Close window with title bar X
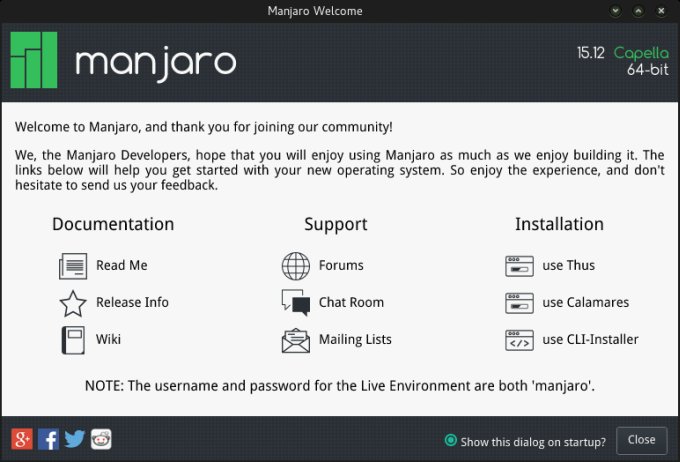 (661, 11)
